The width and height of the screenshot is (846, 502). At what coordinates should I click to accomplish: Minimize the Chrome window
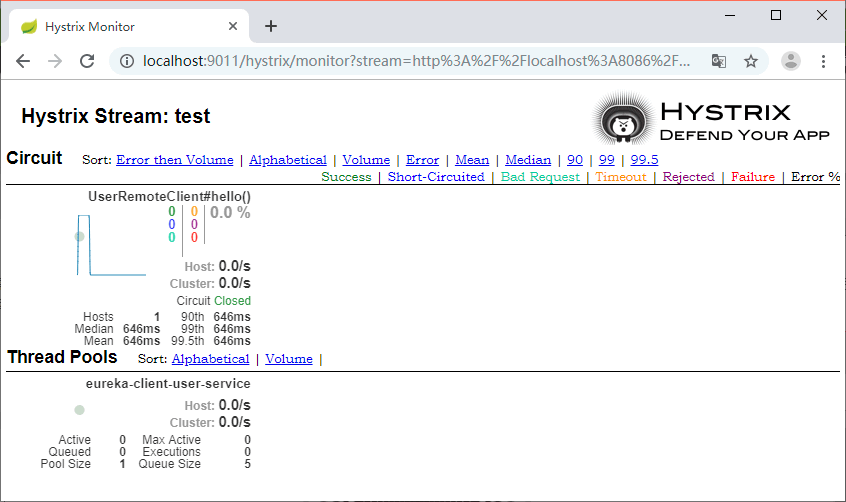tap(730, 15)
